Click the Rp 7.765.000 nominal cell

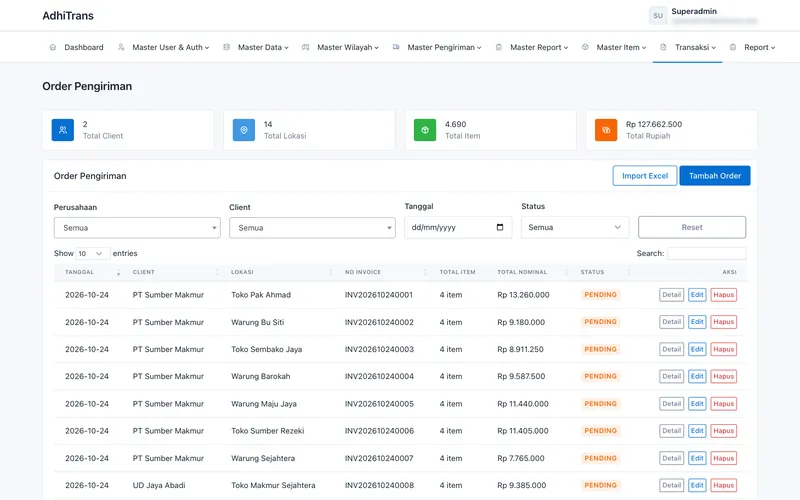coord(521,458)
